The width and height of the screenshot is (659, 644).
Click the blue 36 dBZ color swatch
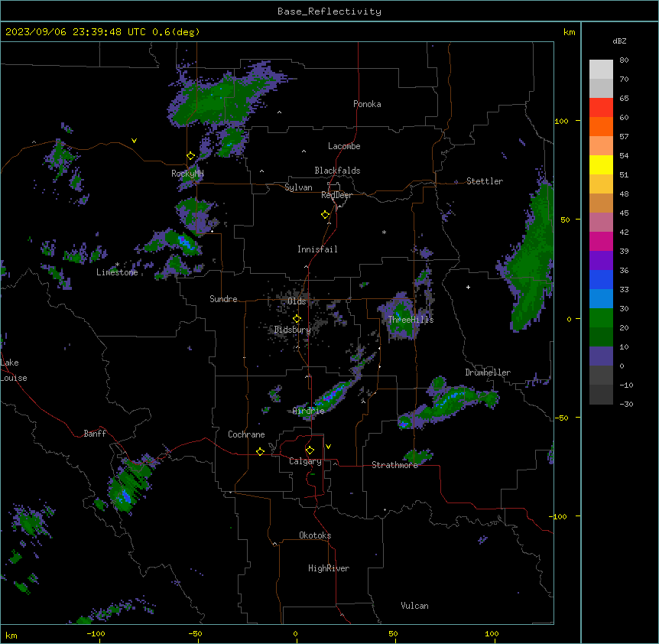click(601, 279)
